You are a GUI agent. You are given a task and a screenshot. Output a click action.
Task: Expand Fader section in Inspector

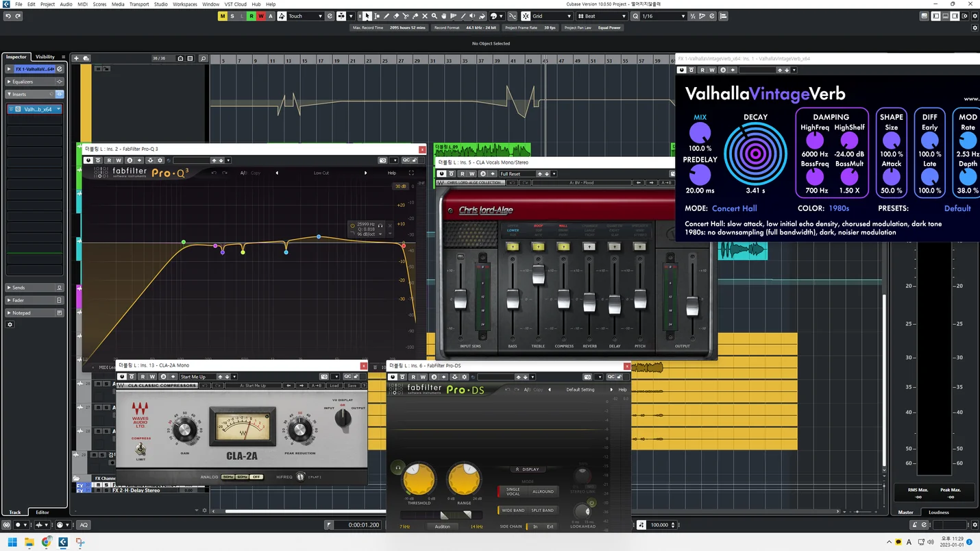[35, 300]
